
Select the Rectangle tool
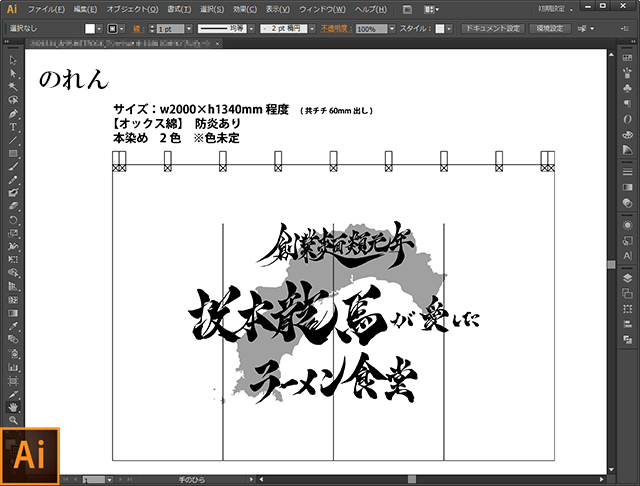pyautogui.click(x=13, y=153)
